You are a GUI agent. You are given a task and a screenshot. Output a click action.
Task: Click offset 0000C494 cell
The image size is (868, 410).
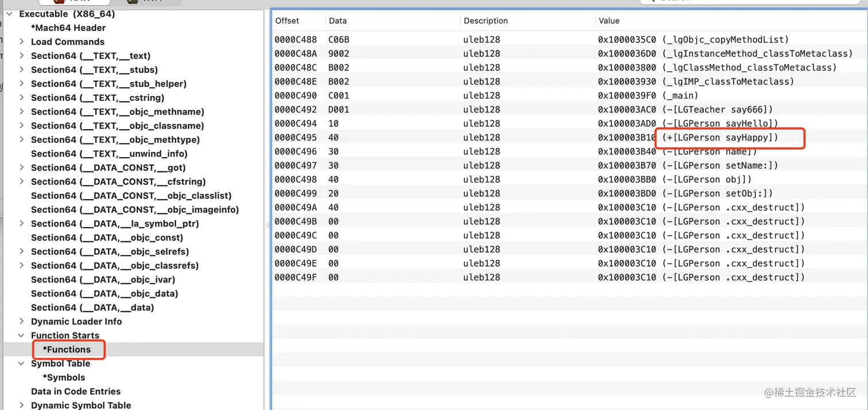click(296, 123)
